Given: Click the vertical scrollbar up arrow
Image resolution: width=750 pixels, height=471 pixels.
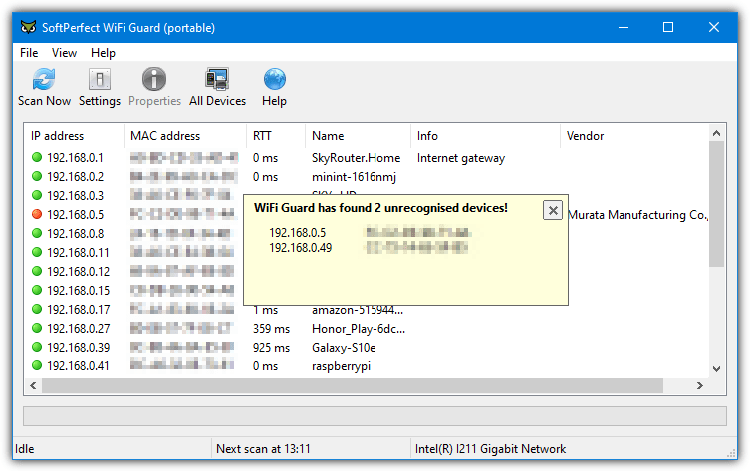Looking at the screenshot, I should (x=716, y=133).
